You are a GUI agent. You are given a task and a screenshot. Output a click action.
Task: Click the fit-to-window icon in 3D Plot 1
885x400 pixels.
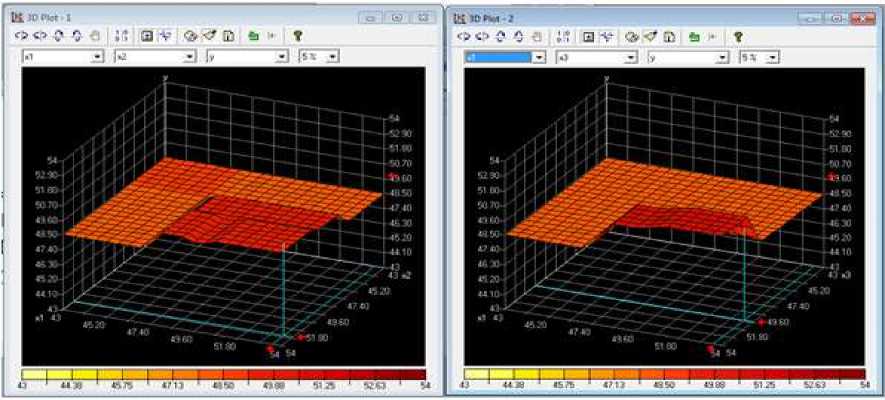pyautogui.click(x=146, y=35)
